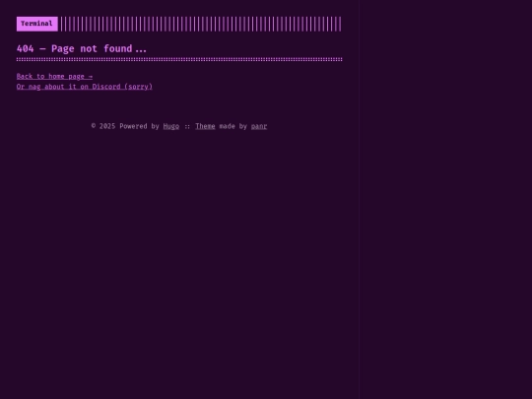
Task: Follow the nag about it on Discord link
Action: pyautogui.click(x=85, y=87)
